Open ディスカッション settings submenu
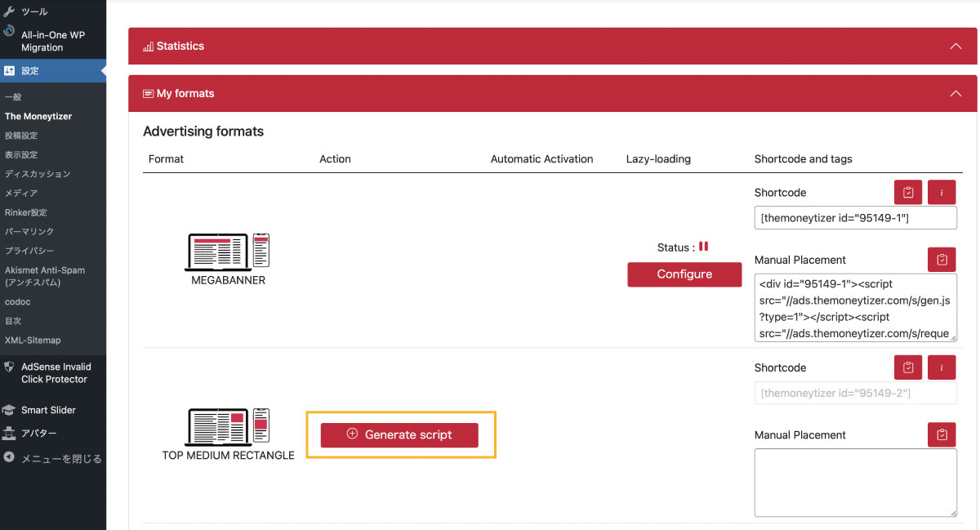The image size is (980, 530). tap(38, 174)
